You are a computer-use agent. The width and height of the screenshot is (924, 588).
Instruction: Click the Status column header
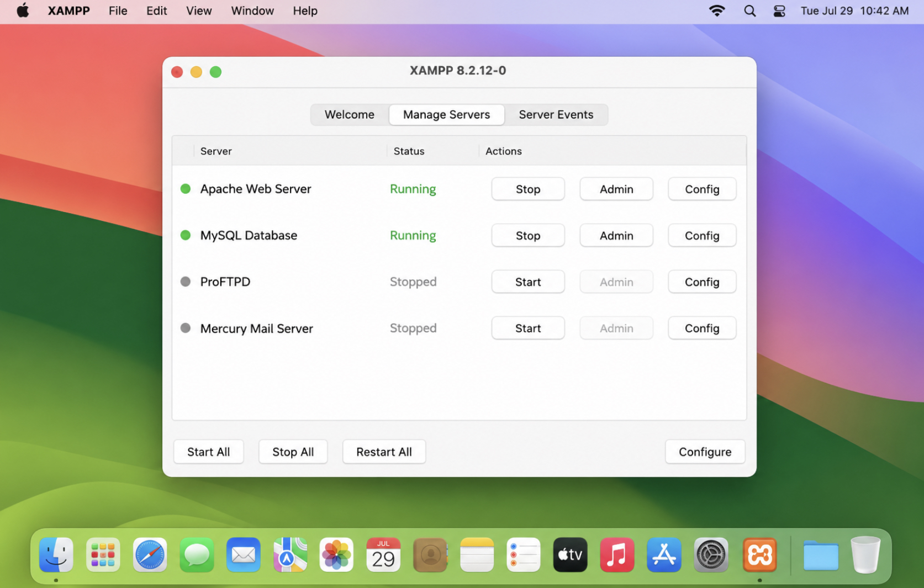click(409, 151)
